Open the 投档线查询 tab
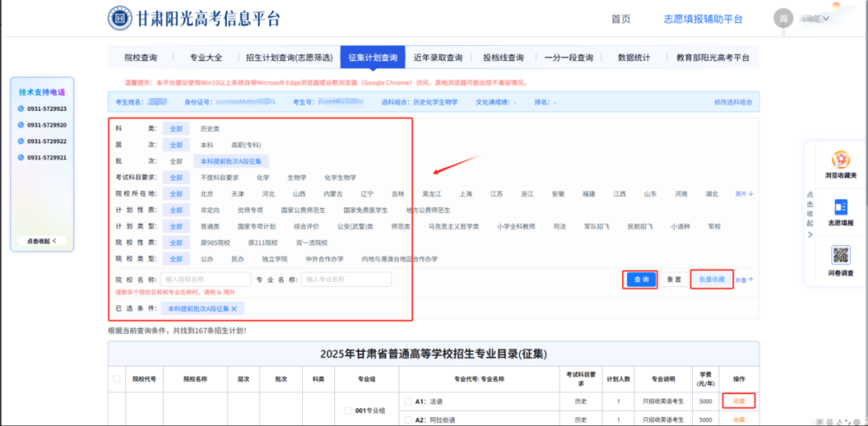This screenshot has height=426, width=868. [503, 58]
